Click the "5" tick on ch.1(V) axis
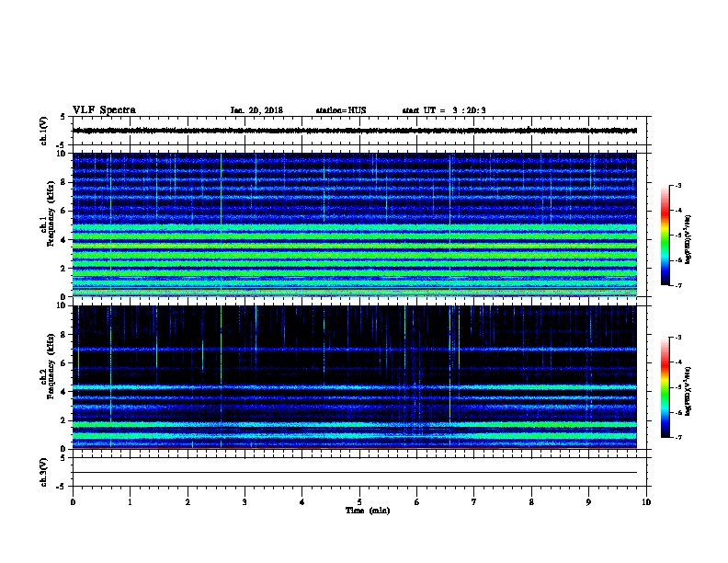This screenshot has height=563, width=728. coord(63,117)
